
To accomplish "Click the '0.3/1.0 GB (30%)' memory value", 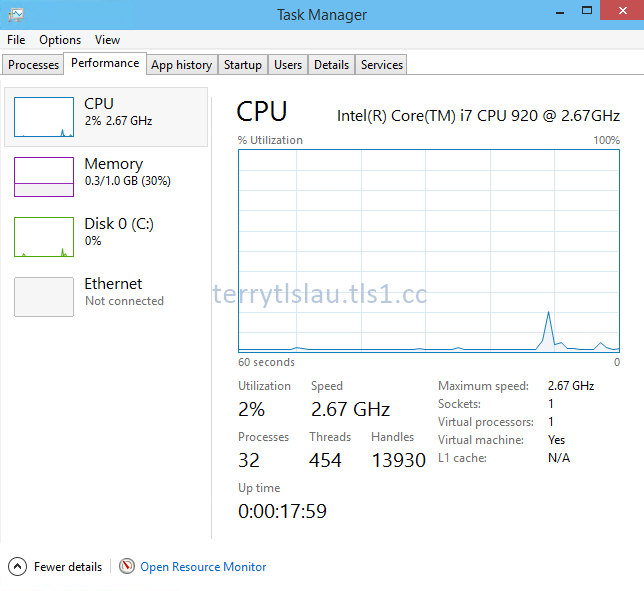I will [x=128, y=181].
